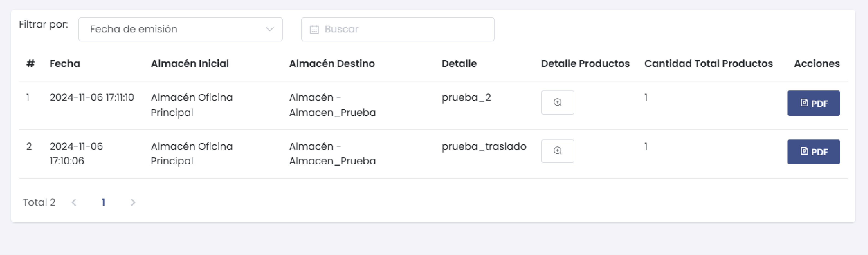The width and height of the screenshot is (868, 255).
Task: Select the 2024-11-06 17:11:10 date cell
Action: (92, 98)
